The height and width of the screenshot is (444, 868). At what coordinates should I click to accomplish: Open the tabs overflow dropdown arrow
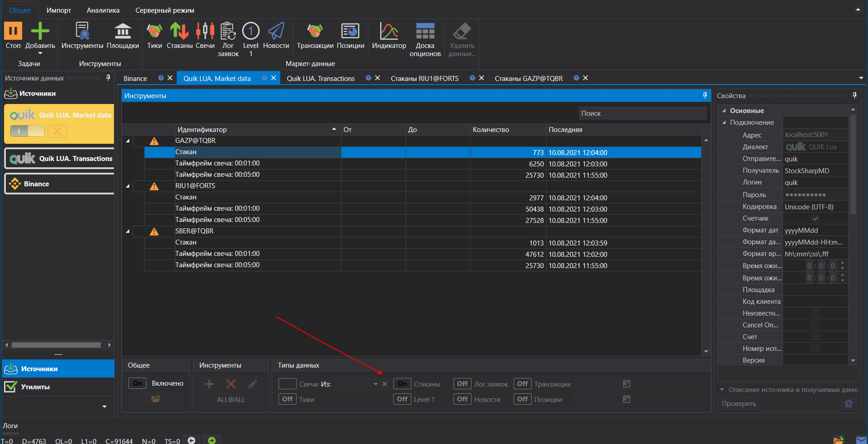tap(861, 78)
